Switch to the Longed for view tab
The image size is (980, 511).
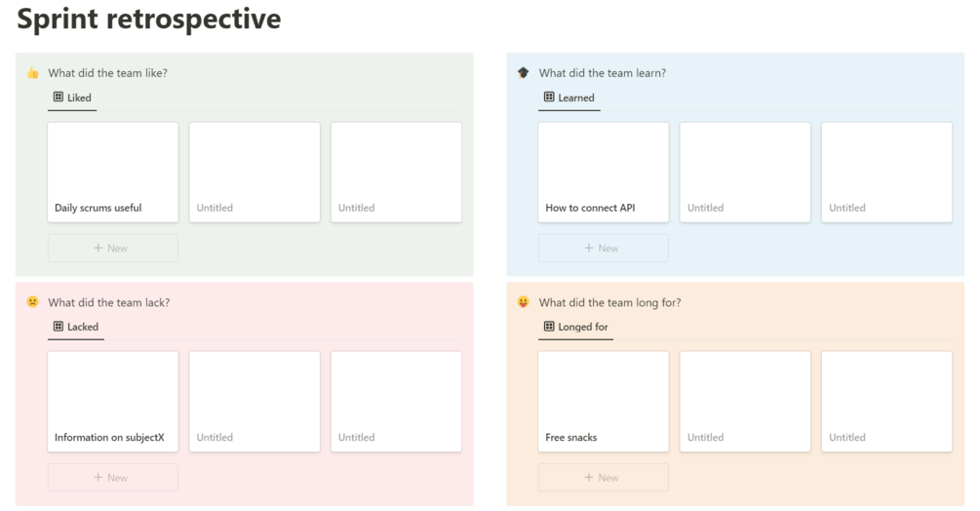pyautogui.click(x=575, y=327)
